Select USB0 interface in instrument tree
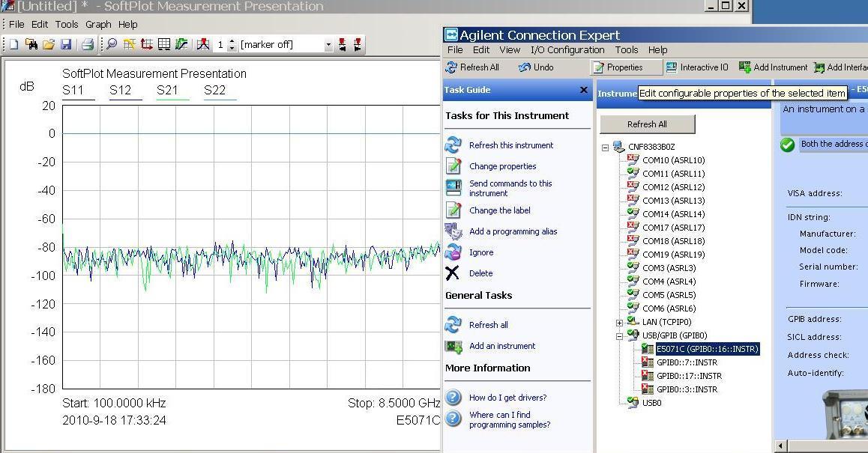 pyautogui.click(x=651, y=404)
